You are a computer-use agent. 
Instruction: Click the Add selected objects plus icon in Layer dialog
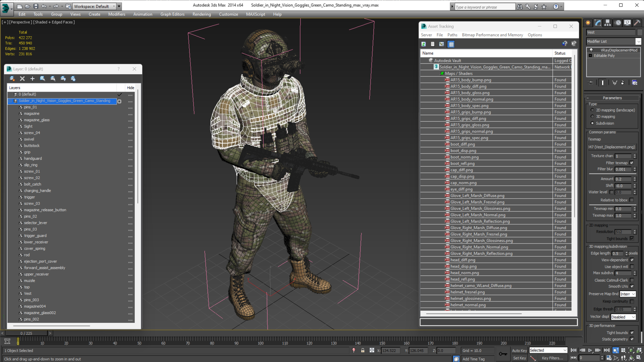tap(32, 78)
